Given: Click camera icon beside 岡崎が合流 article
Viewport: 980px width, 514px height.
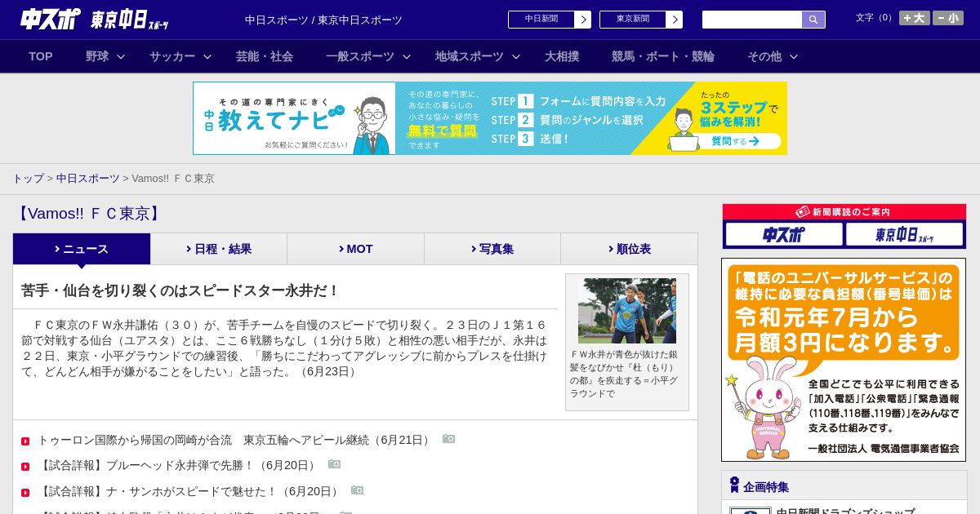Looking at the screenshot, I should tap(448, 439).
